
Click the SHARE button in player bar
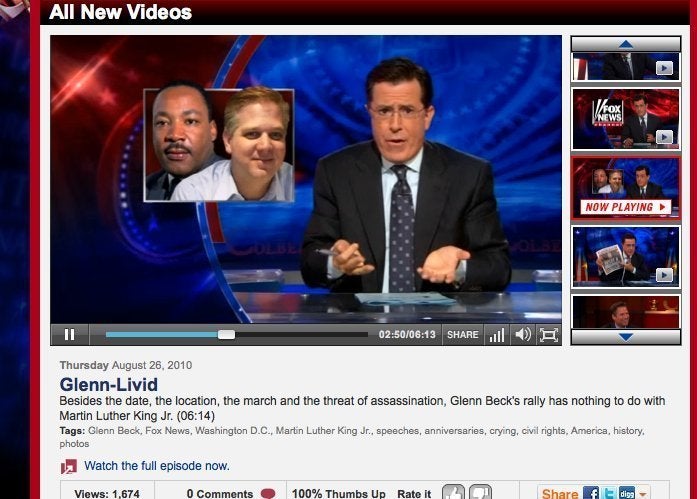pos(463,335)
